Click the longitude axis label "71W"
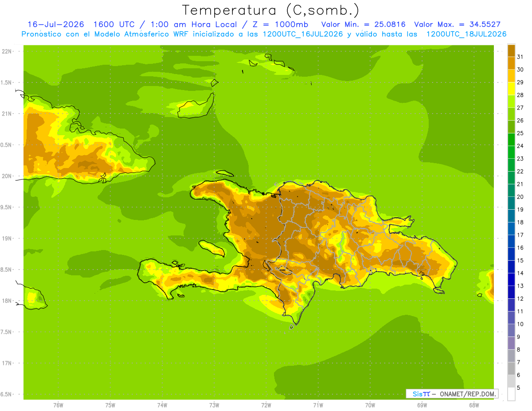Screen dimensions: 532x411 [x=318, y=405]
